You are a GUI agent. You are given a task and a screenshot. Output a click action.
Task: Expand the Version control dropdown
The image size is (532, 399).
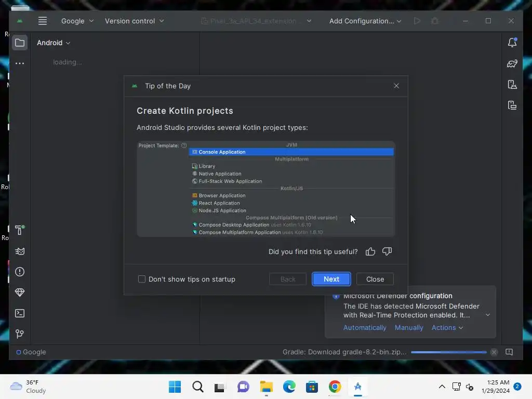coord(135,21)
